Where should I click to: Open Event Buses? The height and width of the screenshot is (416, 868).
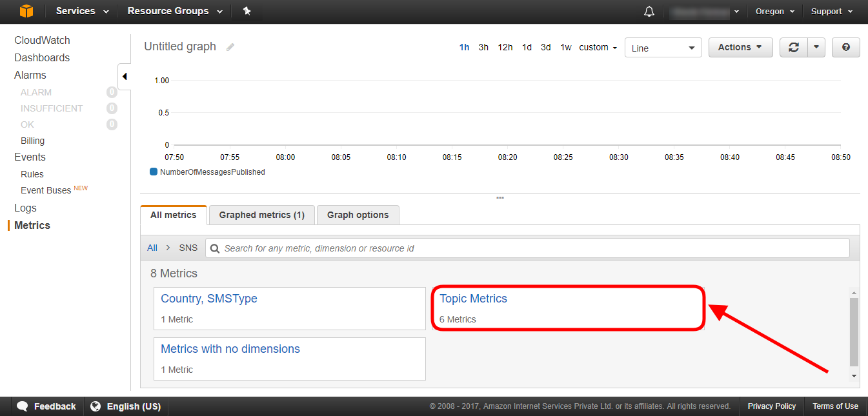[46, 190]
